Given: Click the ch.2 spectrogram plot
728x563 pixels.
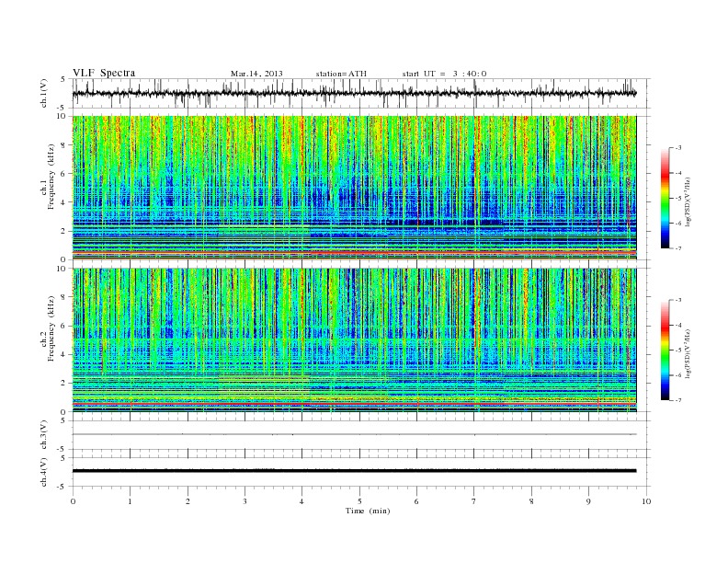Looking at the screenshot, I should [354, 340].
